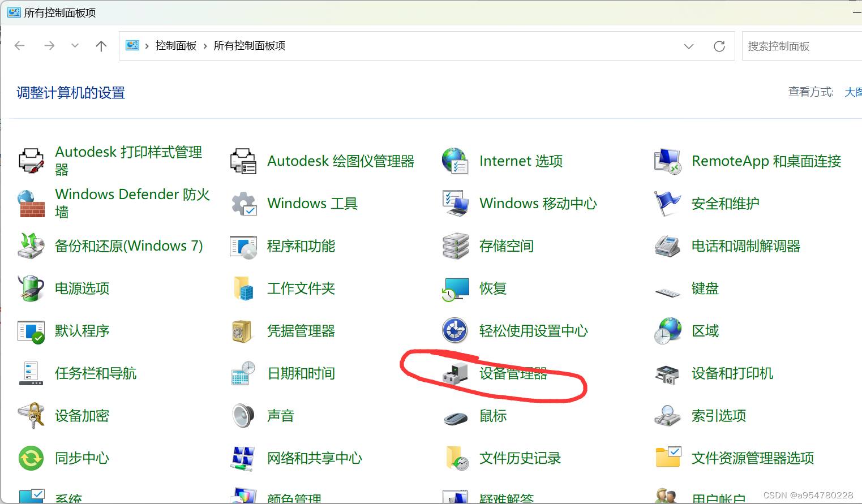The image size is (862, 504).
Task: Open Autodesk 打印样式管理器 icon
Action: pyautogui.click(x=31, y=161)
